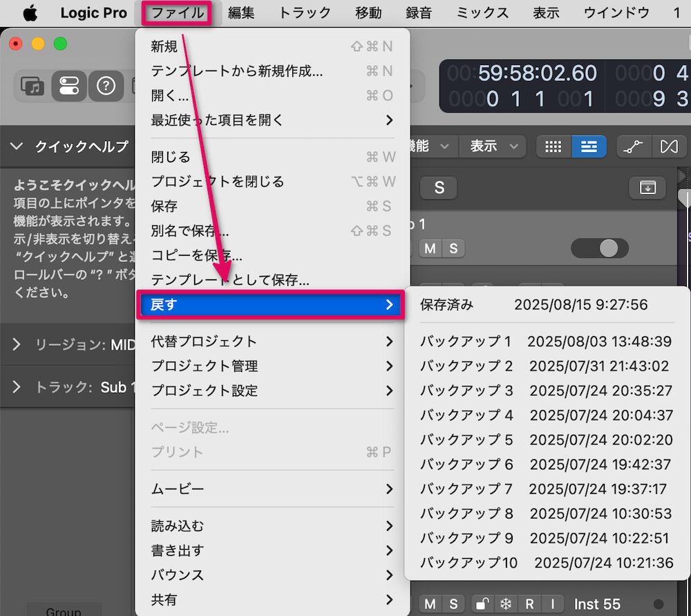
Task: Revert to 保存済み 2025/08/15 9:27:56
Action: [x=547, y=305]
